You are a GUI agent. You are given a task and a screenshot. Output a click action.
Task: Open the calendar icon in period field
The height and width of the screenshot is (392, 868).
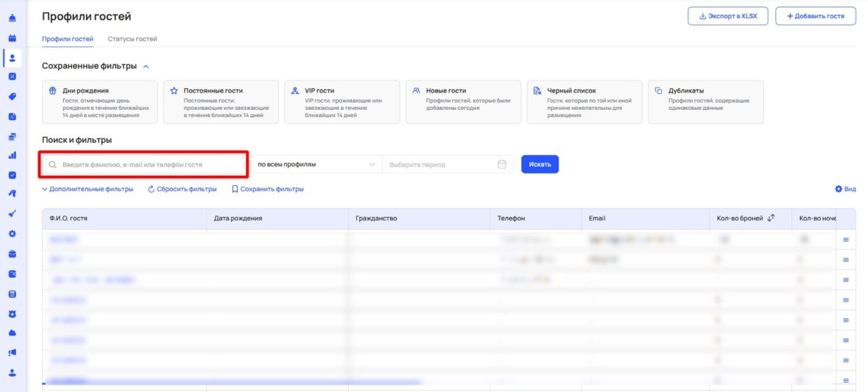tap(502, 165)
